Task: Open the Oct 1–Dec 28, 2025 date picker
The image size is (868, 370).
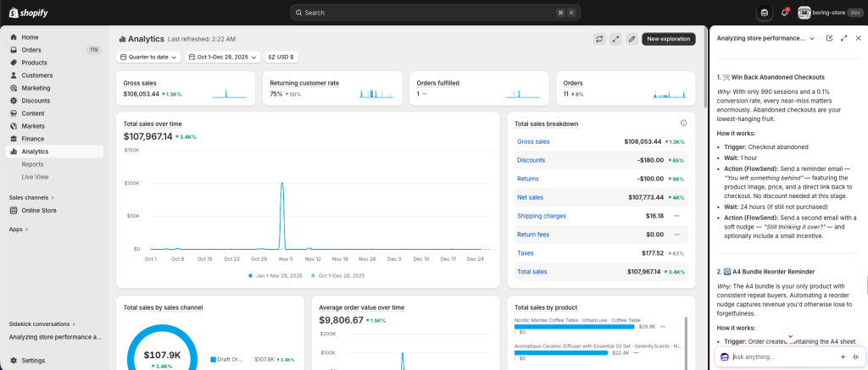Action: pyautogui.click(x=222, y=57)
